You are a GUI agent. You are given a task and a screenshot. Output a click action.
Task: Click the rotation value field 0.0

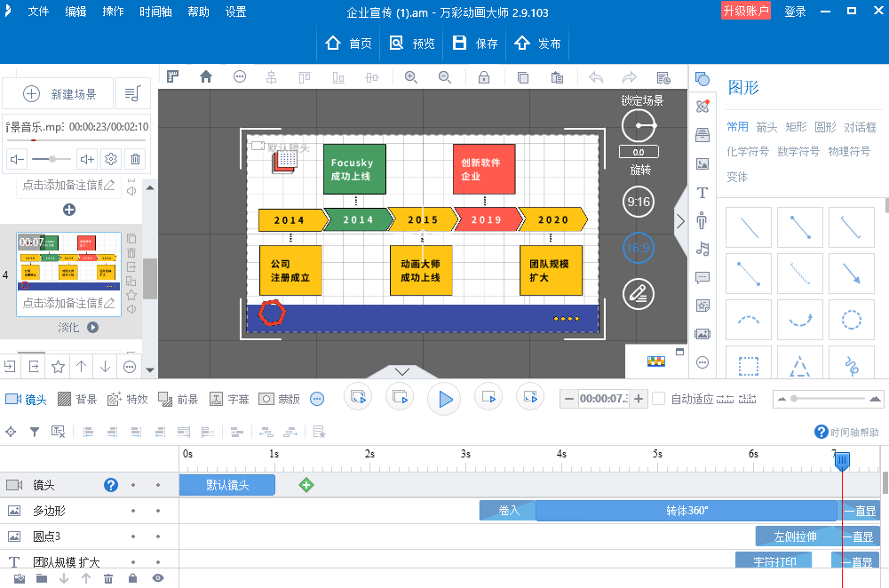pyautogui.click(x=639, y=152)
